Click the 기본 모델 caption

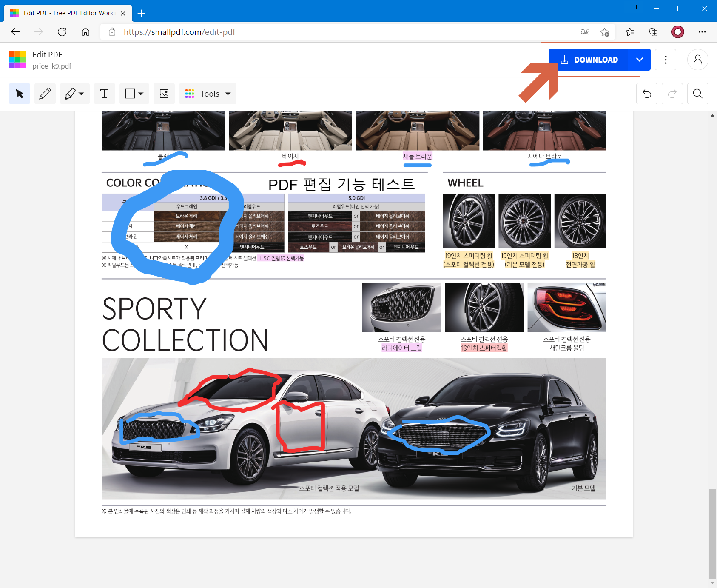pos(583,488)
